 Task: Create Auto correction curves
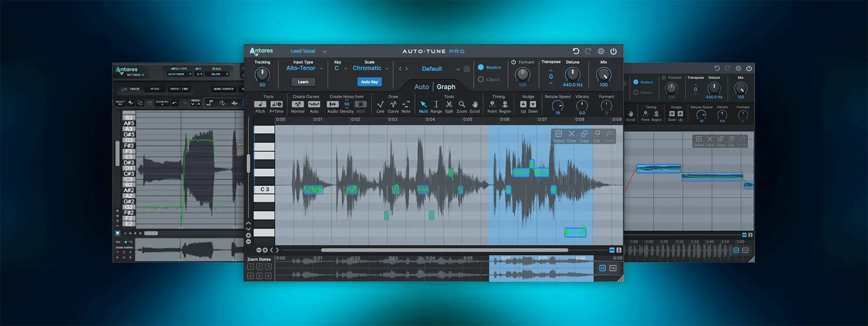click(314, 104)
